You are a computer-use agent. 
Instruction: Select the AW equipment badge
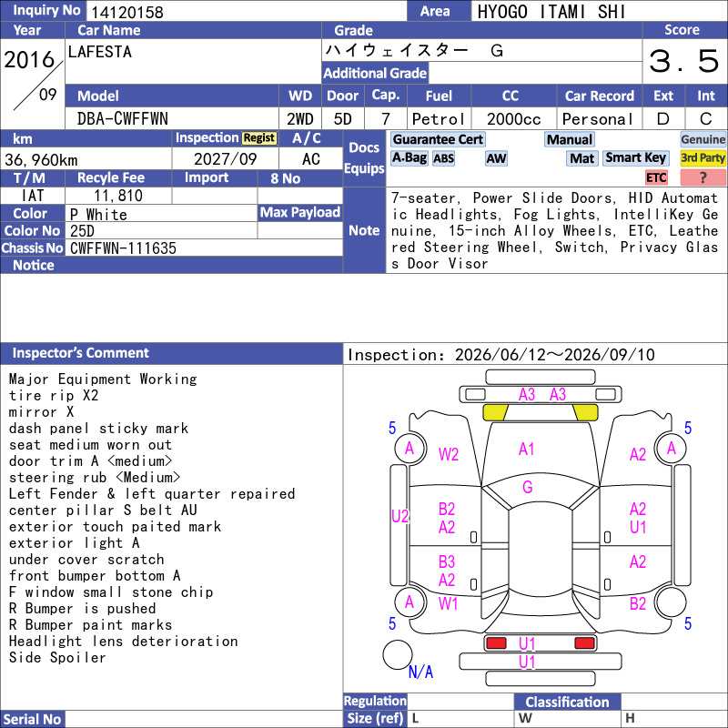tap(496, 158)
